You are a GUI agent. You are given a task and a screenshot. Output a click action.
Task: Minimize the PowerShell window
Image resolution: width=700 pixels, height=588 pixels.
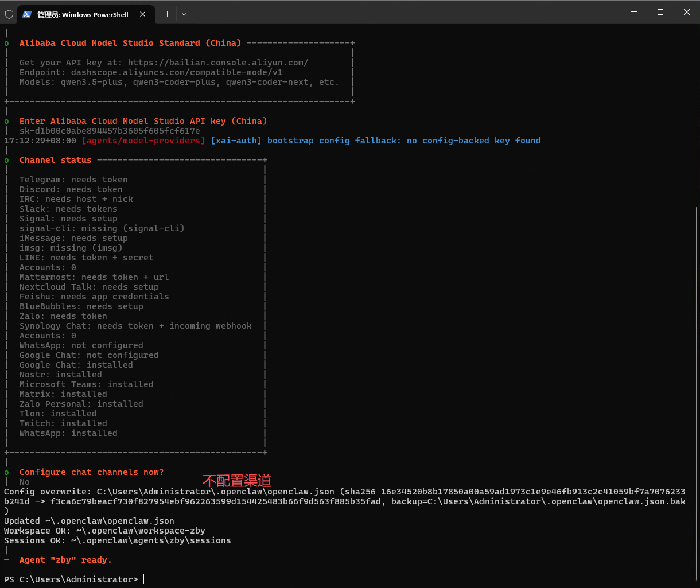pos(634,12)
